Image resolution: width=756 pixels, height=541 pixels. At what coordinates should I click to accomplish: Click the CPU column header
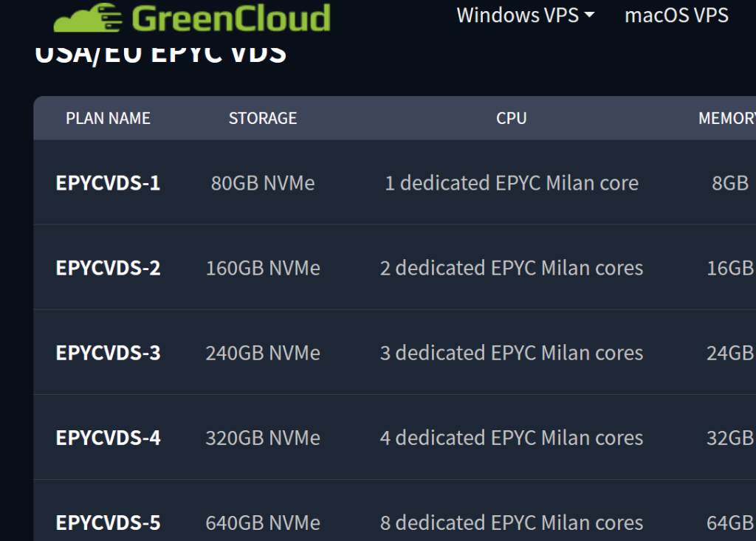click(512, 118)
